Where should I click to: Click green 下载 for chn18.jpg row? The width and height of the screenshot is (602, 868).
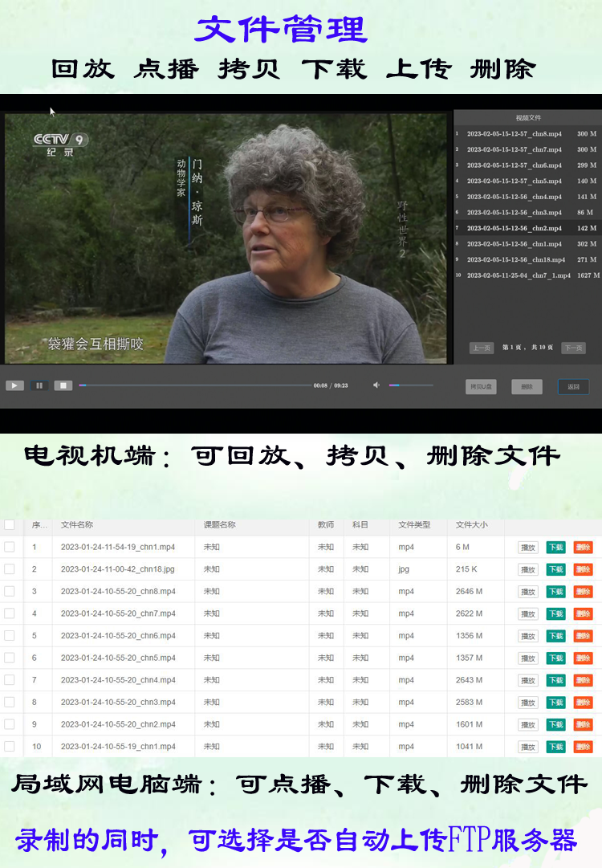[555, 569]
